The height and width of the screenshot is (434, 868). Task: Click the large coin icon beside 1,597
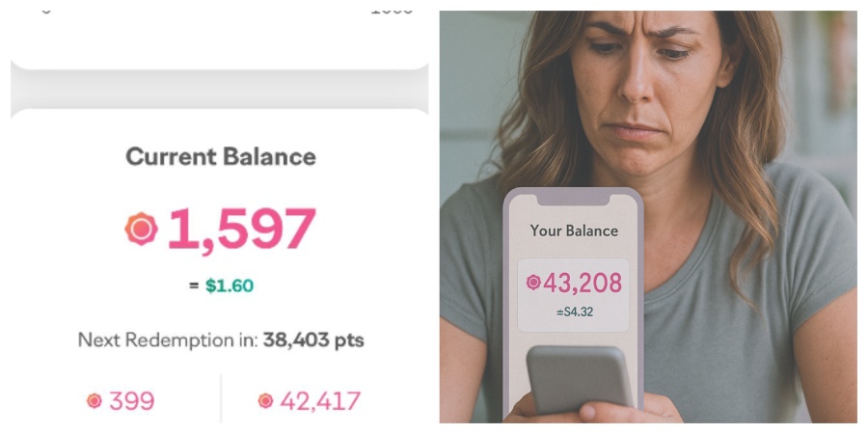coord(141,229)
